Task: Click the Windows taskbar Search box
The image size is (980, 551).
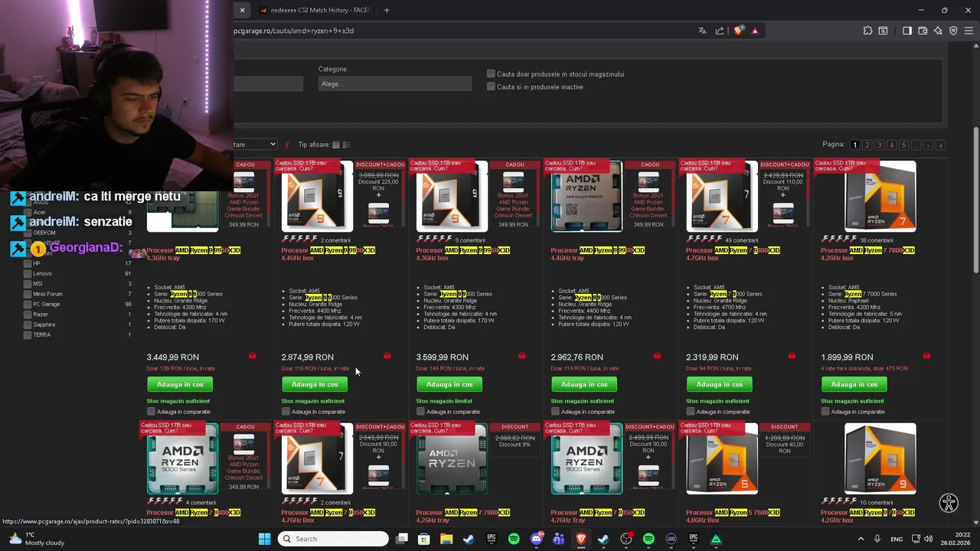Action: coord(332,539)
